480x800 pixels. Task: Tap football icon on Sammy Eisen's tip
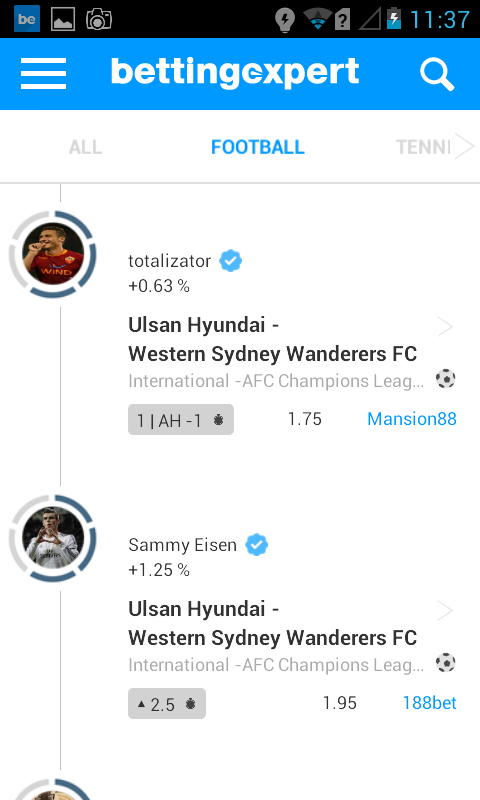click(x=445, y=663)
